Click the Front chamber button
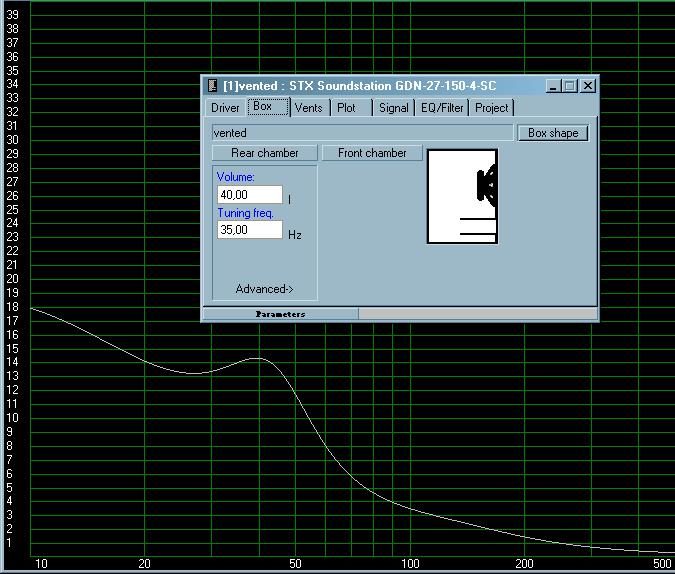The width and height of the screenshot is (675, 574). [x=372, y=153]
